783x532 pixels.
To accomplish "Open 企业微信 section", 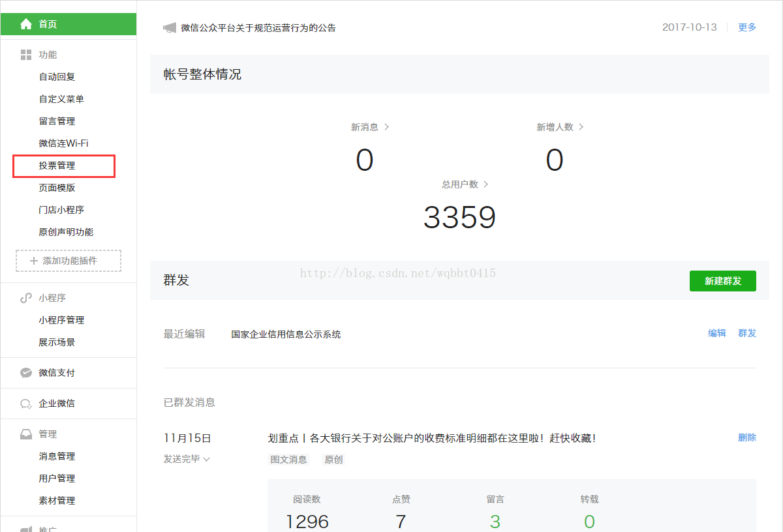I will pos(57,404).
